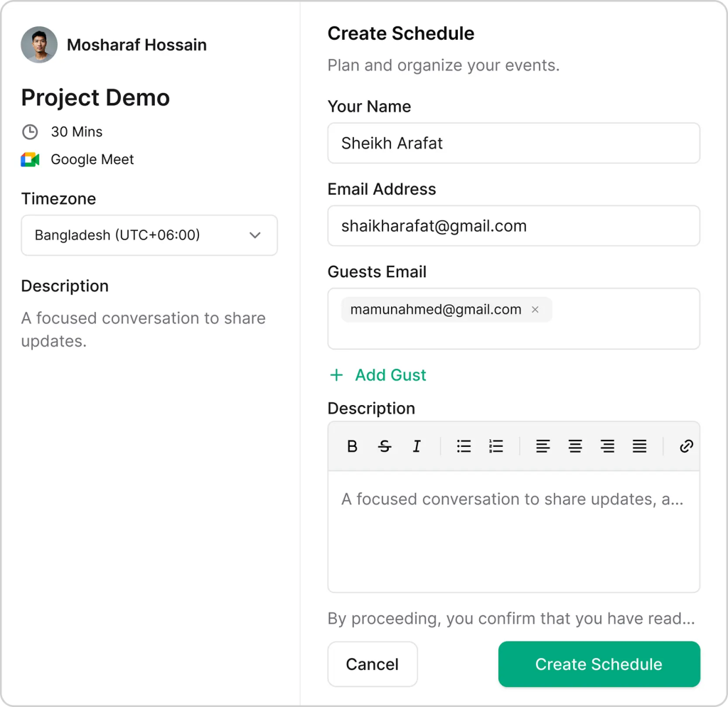Remove guest mamunahmed@gmail.com chip
This screenshot has height=707, width=728.
535,310
